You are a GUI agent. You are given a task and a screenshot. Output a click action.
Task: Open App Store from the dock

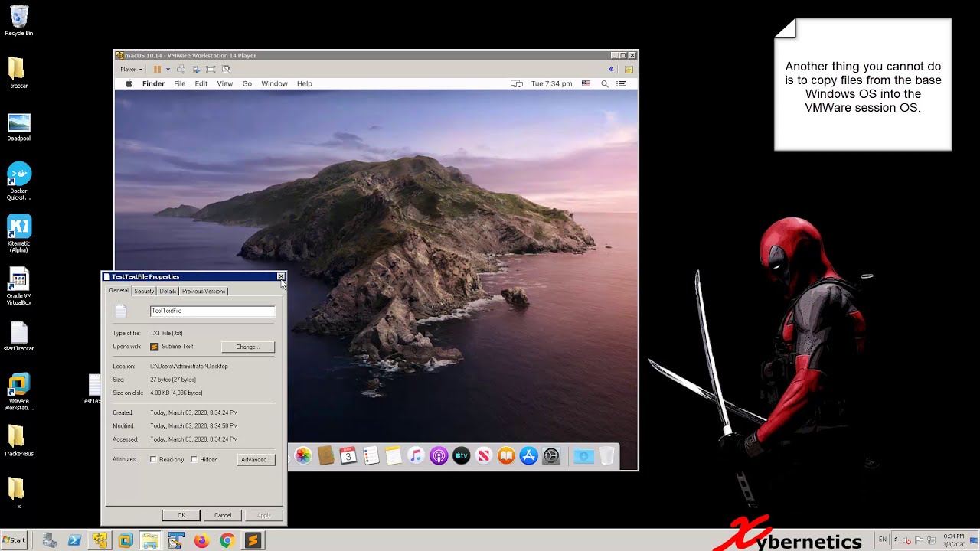(529, 456)
